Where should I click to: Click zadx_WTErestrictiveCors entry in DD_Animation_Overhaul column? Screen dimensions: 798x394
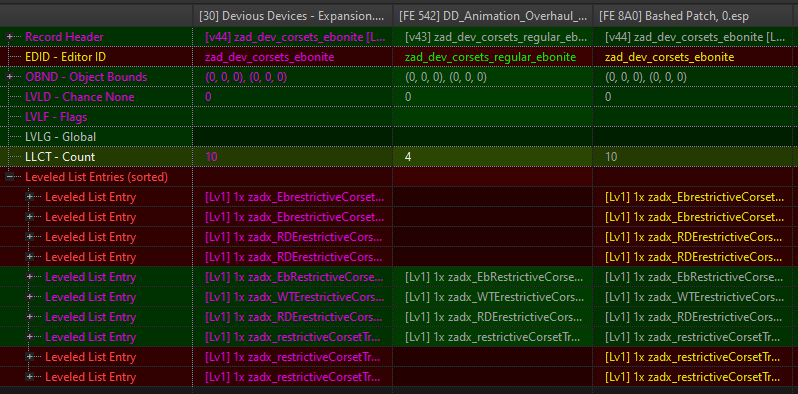494,297
